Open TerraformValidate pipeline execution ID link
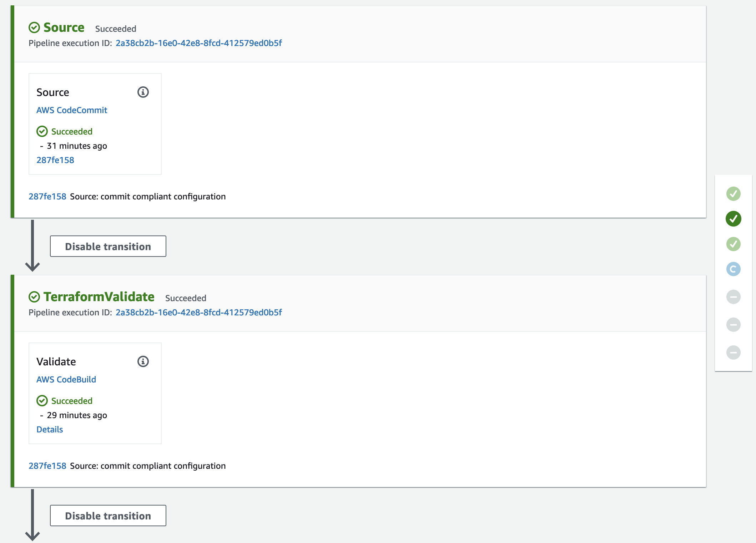Image resolution: width=756 pixels, height=543 pixels. click(x=198, y=313)
